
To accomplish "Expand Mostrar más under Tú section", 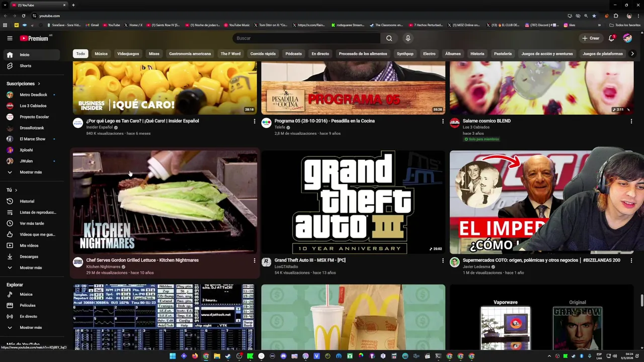I will [33, 267].
